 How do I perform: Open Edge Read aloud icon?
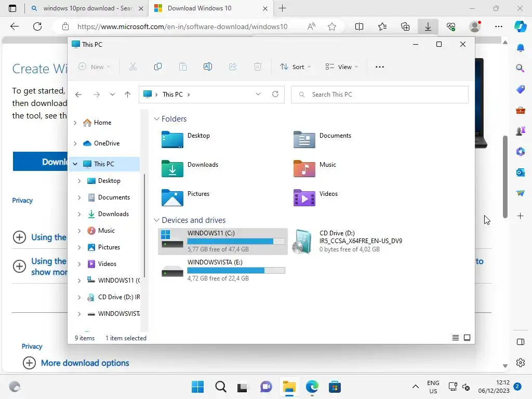coord(311,26)
